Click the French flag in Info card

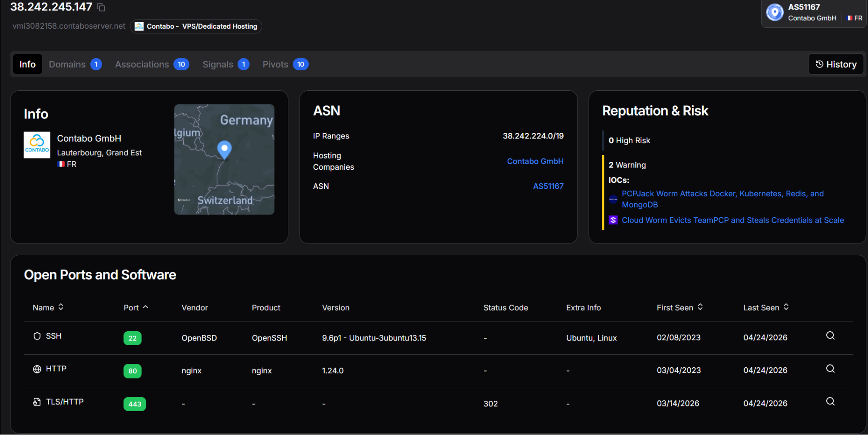(61, 164)
